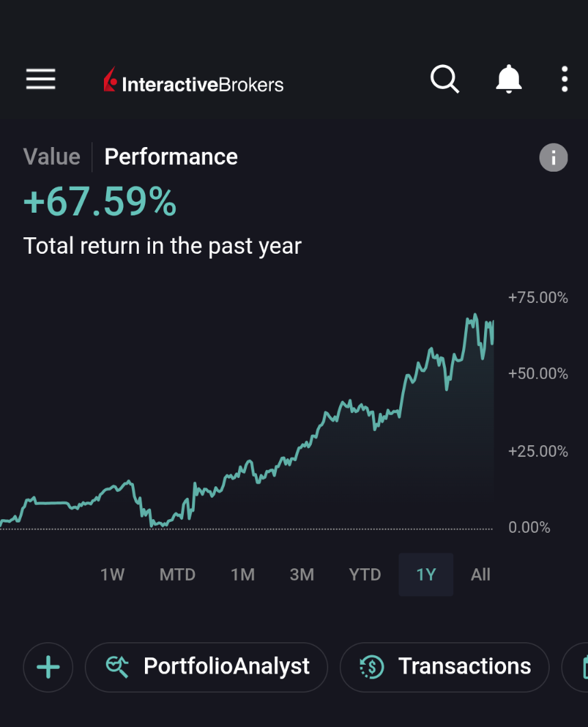Viewport: 588px width, 727px height.
Task: Select the Performance tab
Action: 171,157
